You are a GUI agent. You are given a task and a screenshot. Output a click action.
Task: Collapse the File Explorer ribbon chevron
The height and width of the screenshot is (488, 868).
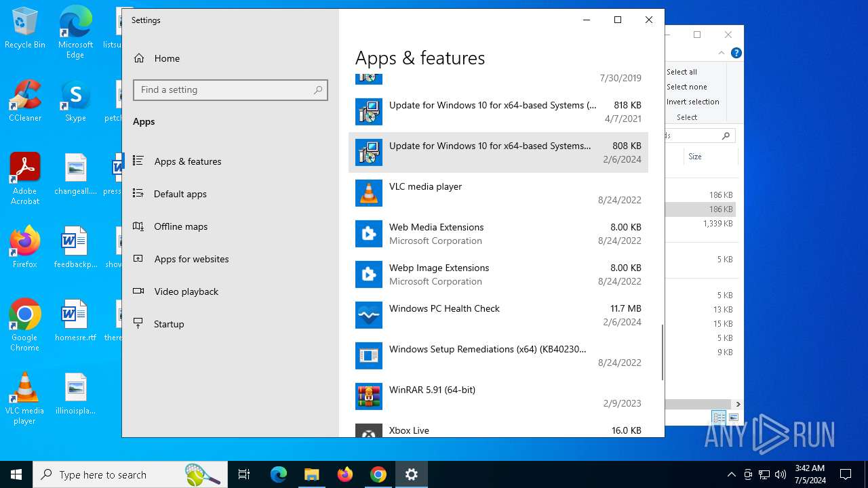coord(722,53)
